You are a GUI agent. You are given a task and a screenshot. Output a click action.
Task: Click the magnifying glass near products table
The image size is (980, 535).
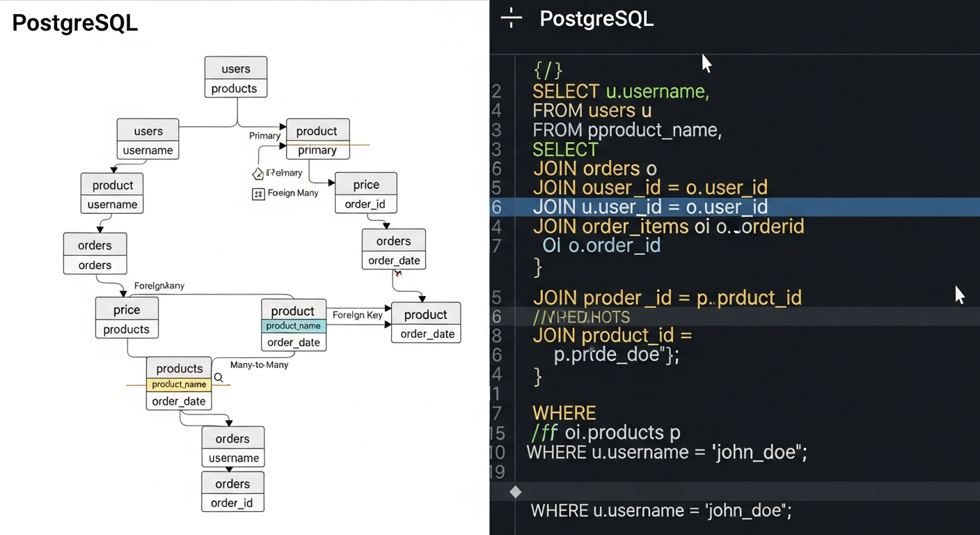[x=219, y=377]
